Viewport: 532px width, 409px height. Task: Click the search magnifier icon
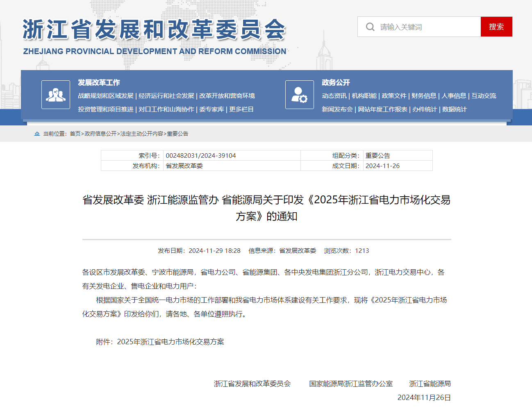pyautogui.click(x=370, y=26)
